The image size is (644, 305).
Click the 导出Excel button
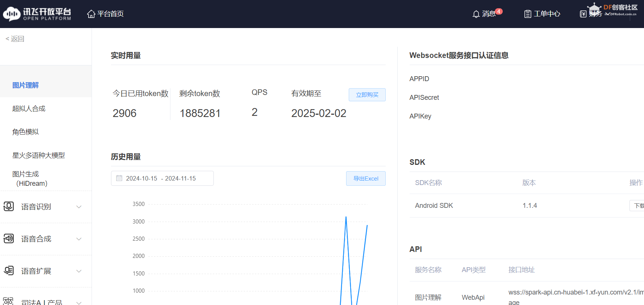click(366, 178)
